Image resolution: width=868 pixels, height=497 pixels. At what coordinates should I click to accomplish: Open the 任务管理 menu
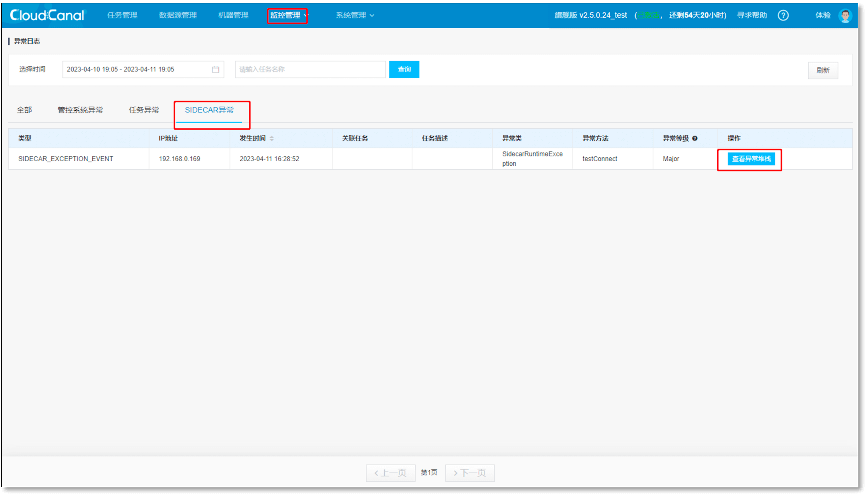[x=122, y=16]
